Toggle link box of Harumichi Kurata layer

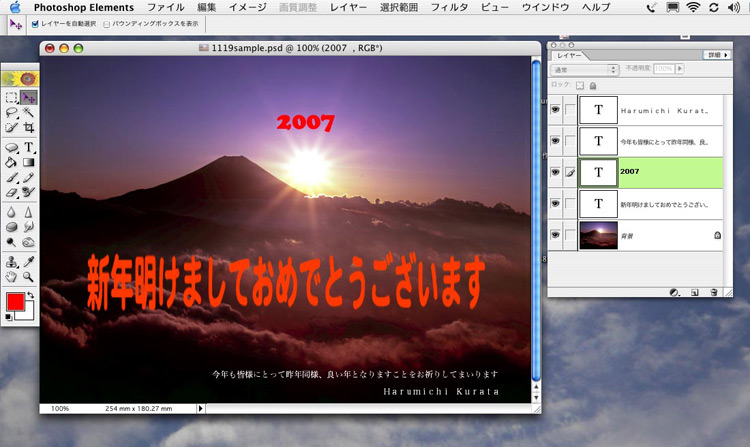[570, 110]
